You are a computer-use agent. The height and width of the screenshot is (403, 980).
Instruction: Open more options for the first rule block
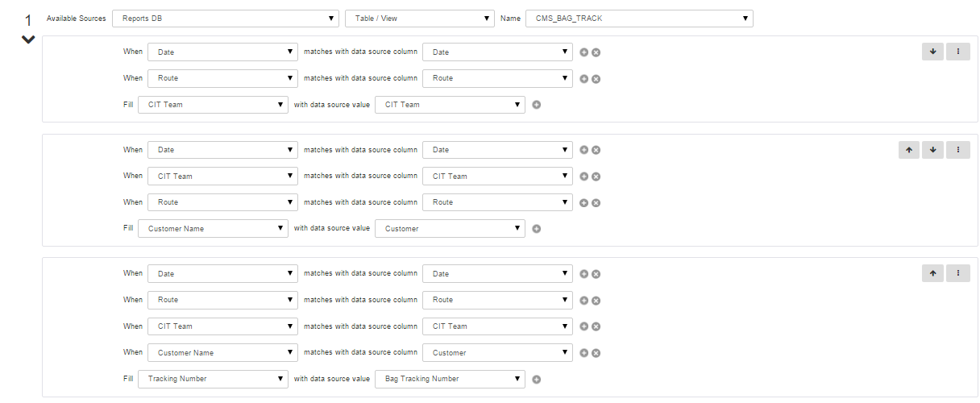click(x=957, y=51)
